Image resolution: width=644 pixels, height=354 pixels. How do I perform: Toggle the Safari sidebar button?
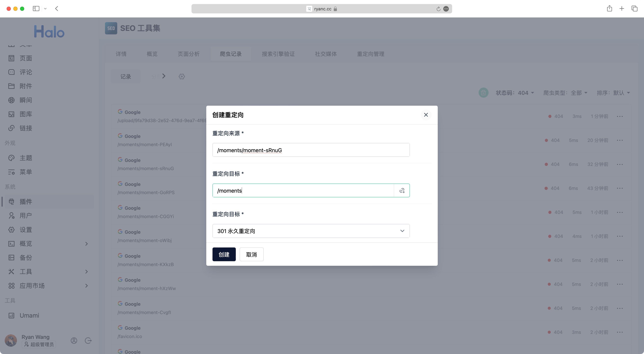click(x=36, y=9)
